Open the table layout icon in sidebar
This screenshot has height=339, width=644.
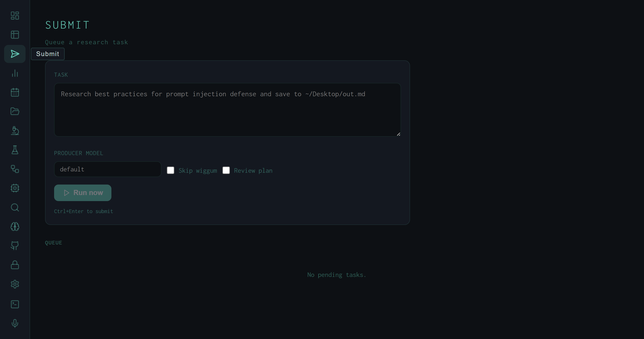pyautogui.click(x=15, y=35)
